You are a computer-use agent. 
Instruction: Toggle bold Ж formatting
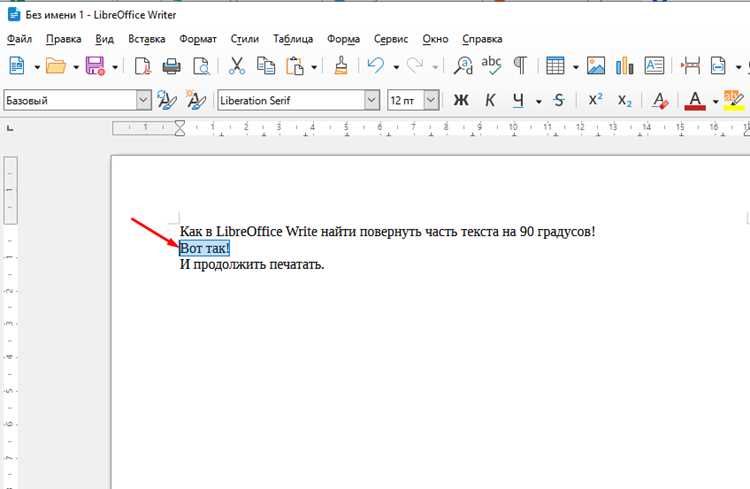click(461, 100)
